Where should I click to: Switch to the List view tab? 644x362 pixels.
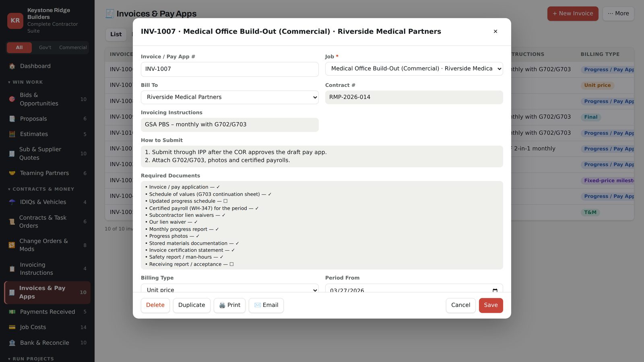[x=116, y=34]
